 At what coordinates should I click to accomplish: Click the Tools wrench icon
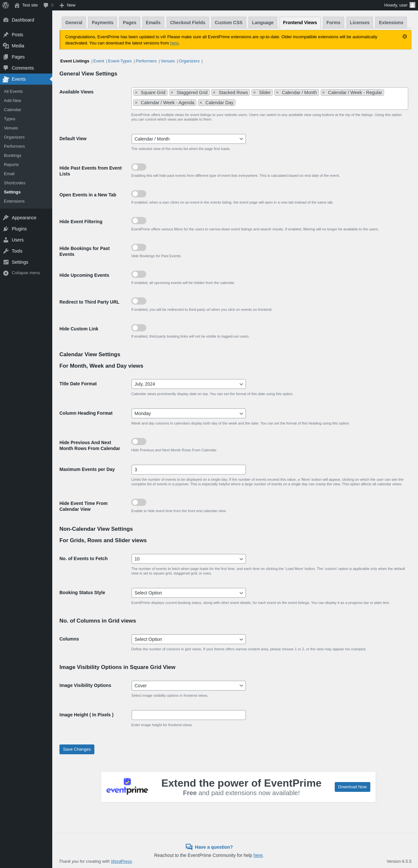pos(6,251)
